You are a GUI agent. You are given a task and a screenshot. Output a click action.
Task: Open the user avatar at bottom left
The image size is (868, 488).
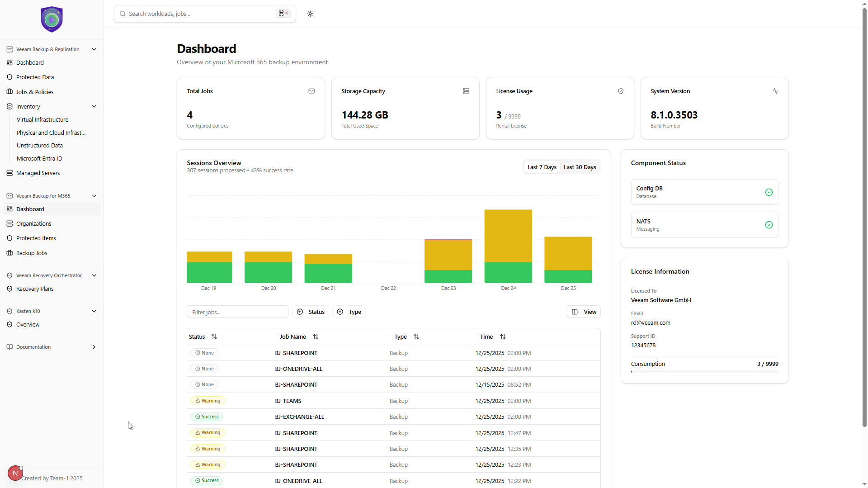click(x=15, y=473)
